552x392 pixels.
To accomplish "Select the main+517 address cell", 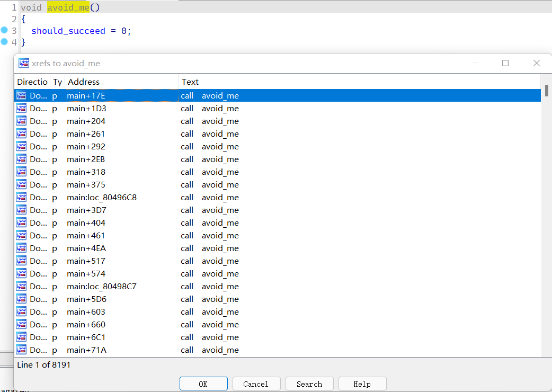I will (x=122, y=261).
